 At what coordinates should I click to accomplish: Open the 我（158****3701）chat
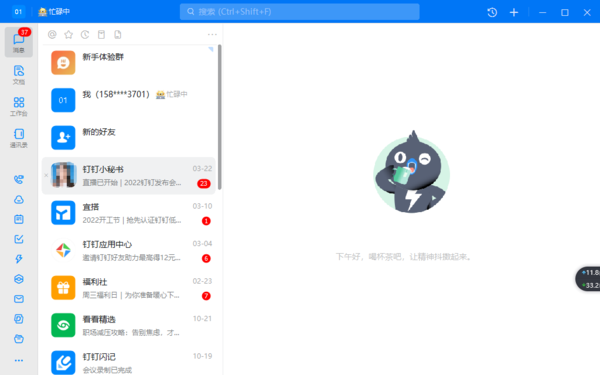click(129, 100)
